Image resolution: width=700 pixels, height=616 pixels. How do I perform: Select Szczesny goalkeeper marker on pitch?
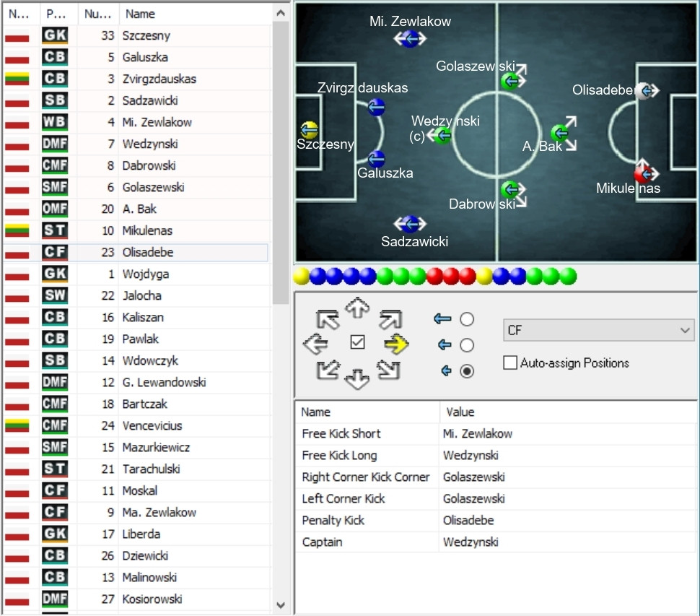310,129
